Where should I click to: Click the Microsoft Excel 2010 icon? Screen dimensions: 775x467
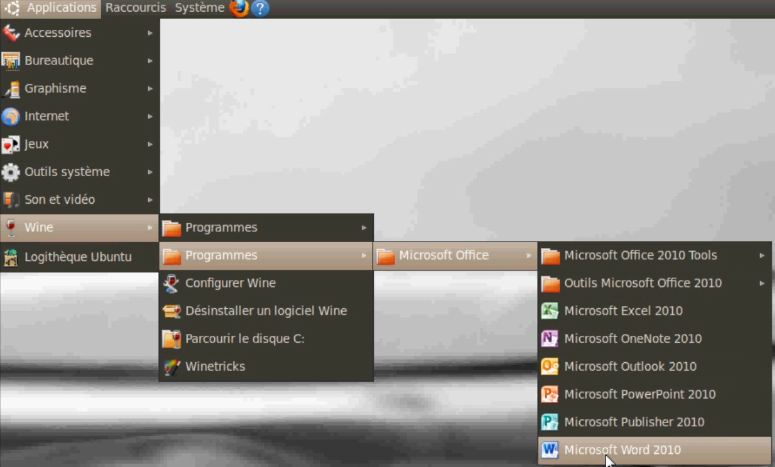tap(550, 311)
